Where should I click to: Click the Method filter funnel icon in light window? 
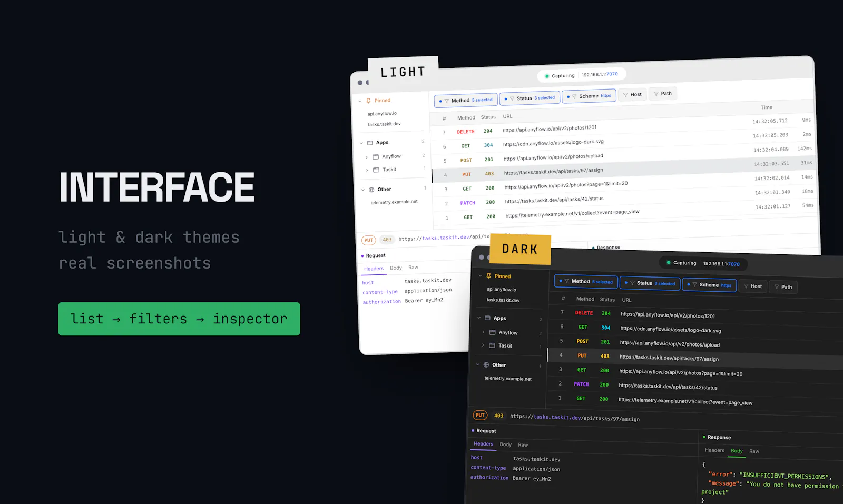(x=447, y=101)
